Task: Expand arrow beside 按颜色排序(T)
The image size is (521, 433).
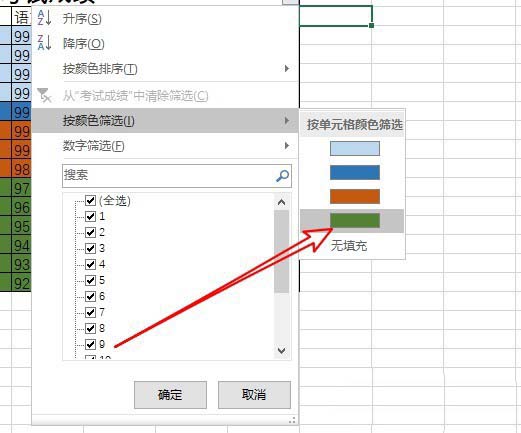Action: tap(287, 69)
